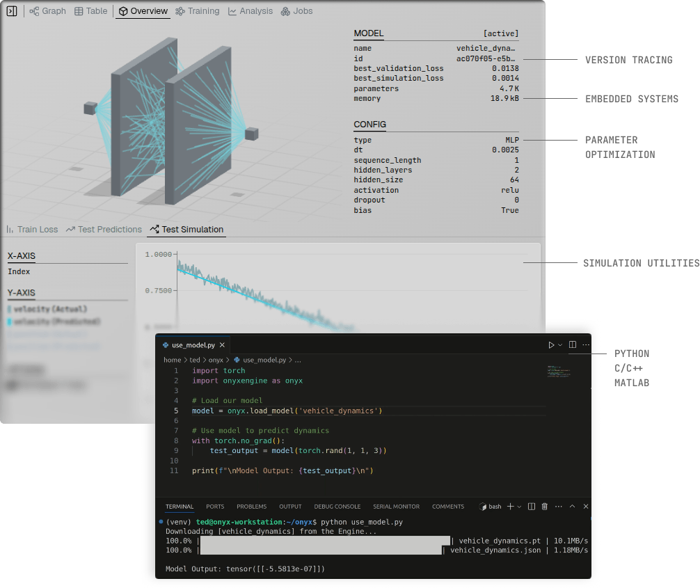Close the terminal panel with X icon
This screenshot has width=700, height=588.
pos(586,507)
